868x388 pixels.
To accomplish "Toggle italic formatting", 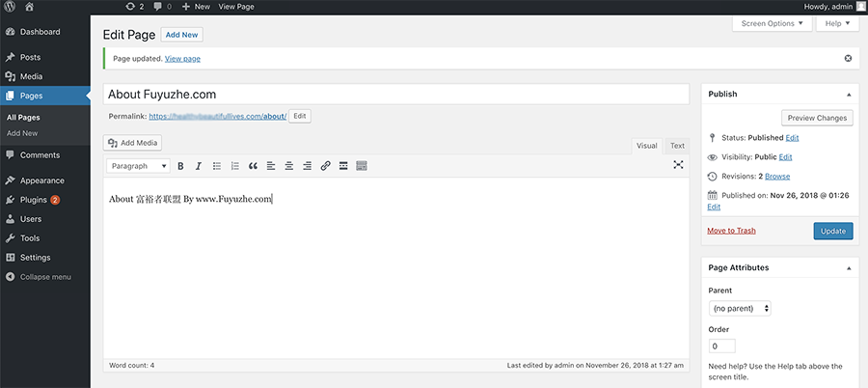I will coord(199,166).
